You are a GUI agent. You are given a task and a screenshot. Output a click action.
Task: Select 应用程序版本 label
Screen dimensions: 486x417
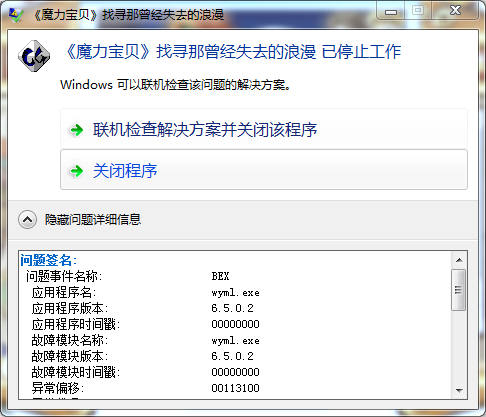(70, 308)
